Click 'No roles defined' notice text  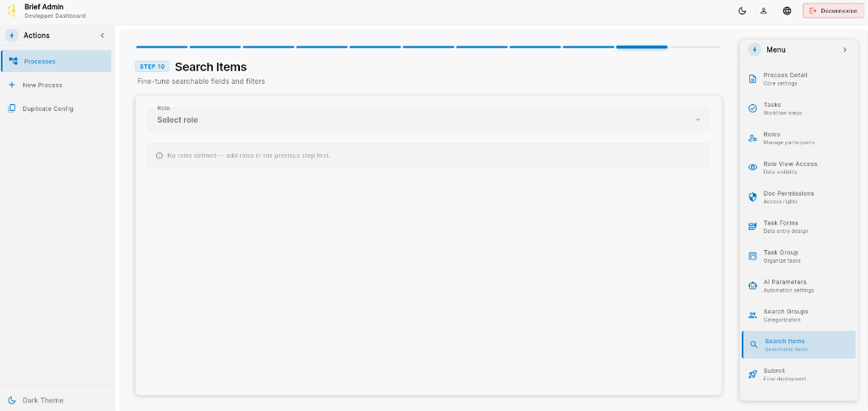248,155
